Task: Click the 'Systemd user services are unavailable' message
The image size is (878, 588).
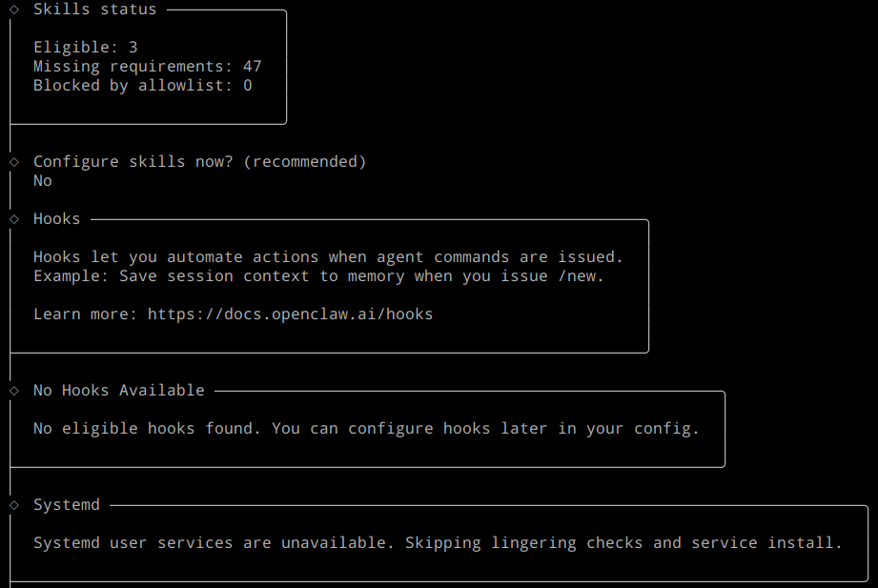Action: (x=438, y=543)
